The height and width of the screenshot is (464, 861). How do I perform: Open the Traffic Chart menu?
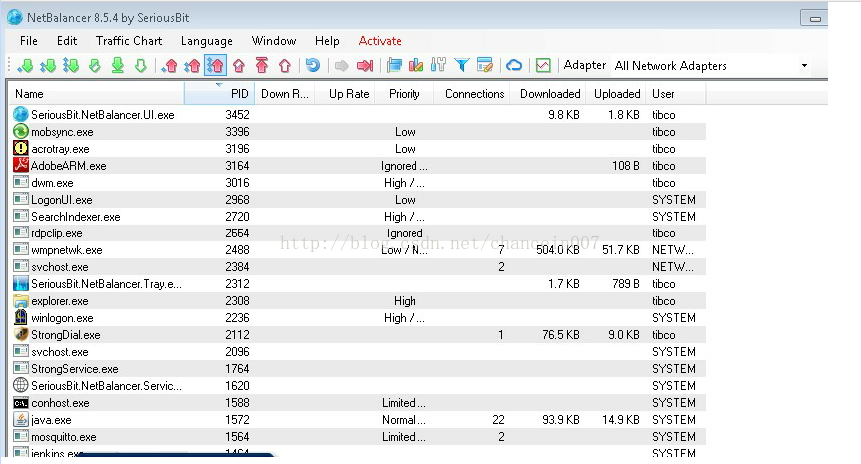129,41
